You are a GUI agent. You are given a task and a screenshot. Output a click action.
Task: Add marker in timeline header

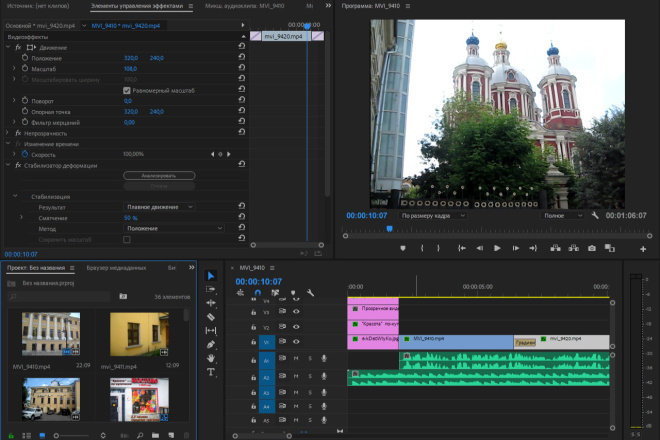[x=293, y=293]
